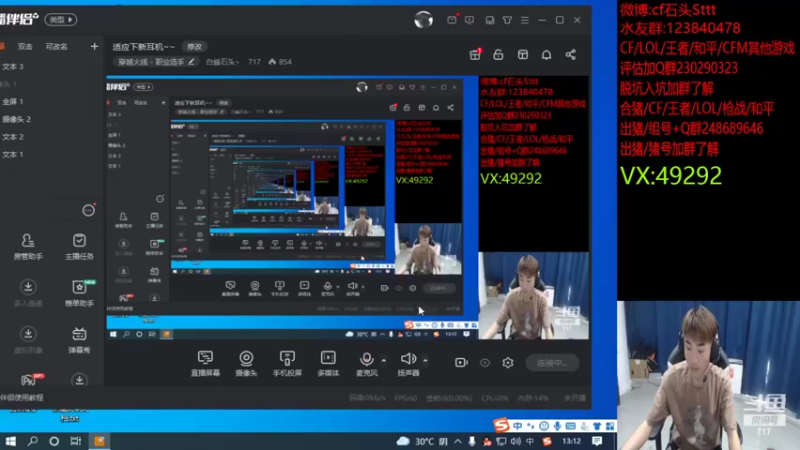
Task: Add a new scene with the plus icon
Action: click(x=94, y=46)
